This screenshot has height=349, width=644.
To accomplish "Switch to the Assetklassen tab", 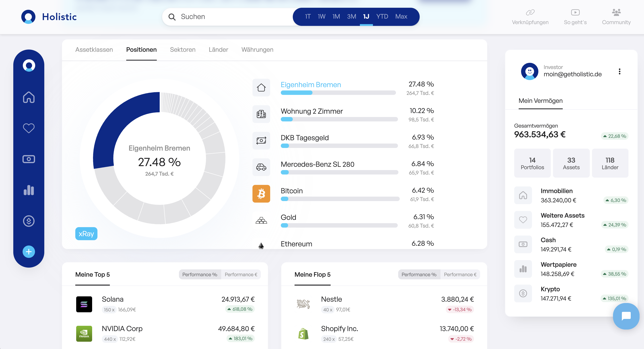I will pos(94,50).
